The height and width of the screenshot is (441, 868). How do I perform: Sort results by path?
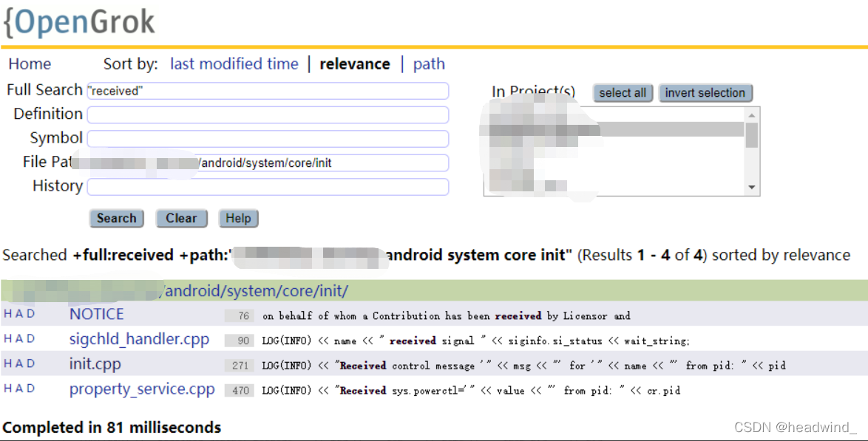[x=429, y=64]
